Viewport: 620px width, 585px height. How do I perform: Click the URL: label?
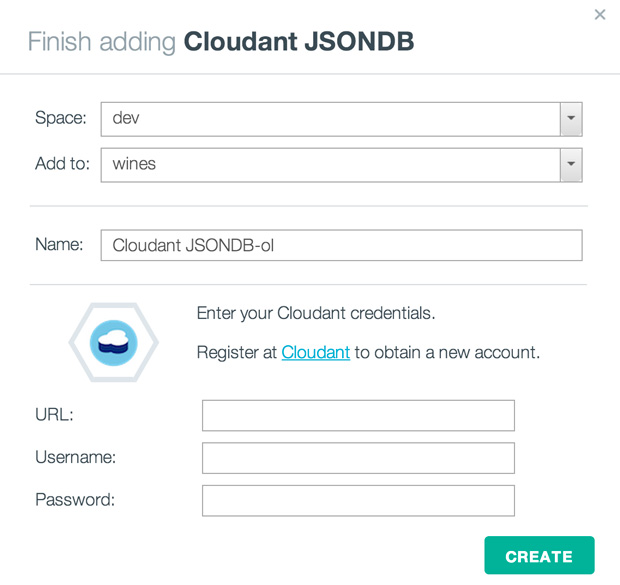pos(54,415)
